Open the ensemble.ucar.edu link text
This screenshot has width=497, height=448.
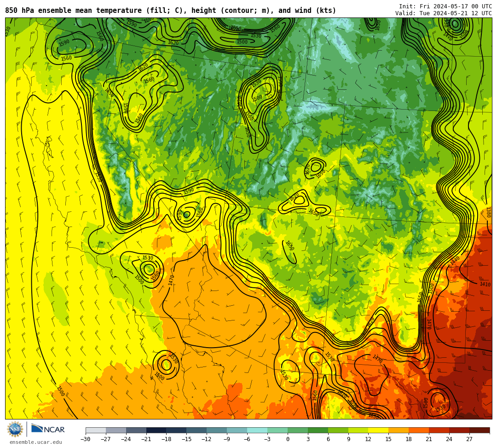click(36, 442)
